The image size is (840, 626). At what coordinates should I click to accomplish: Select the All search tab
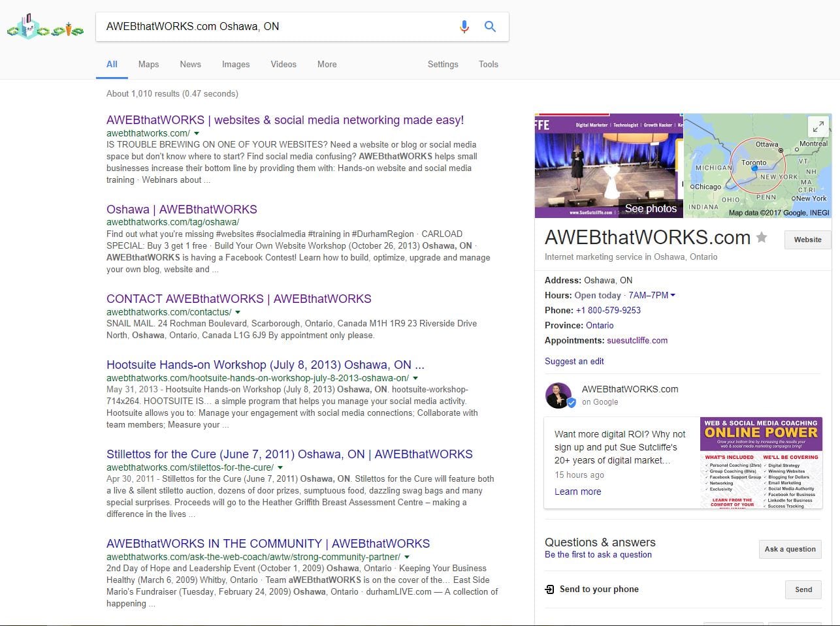pos(112,64)
